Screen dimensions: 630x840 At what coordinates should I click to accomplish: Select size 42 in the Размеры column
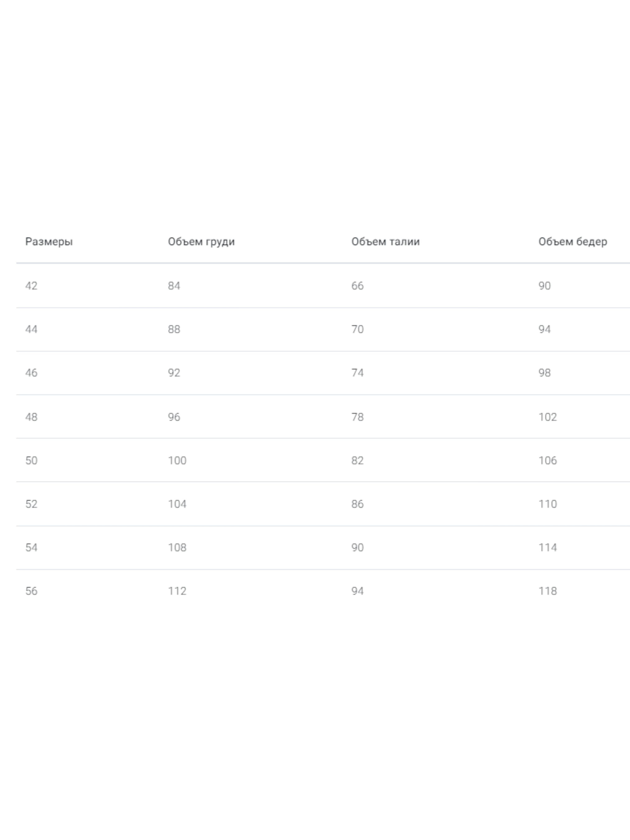tap(31, 286)
